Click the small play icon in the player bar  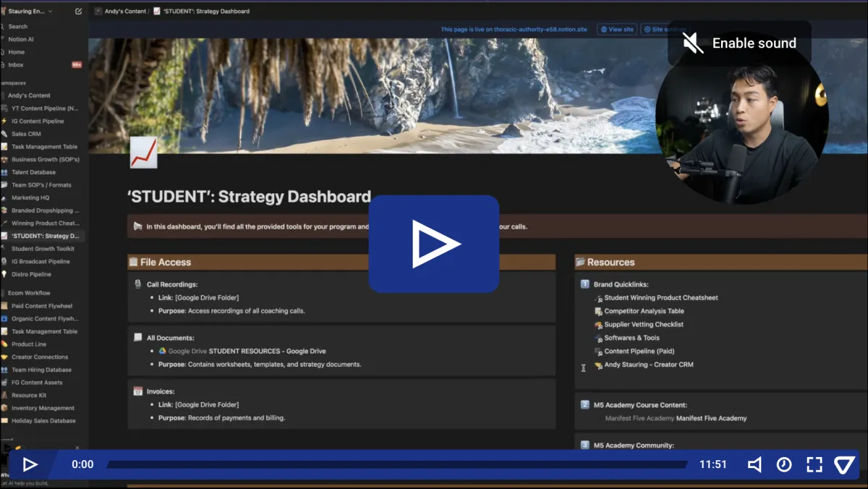30,464
